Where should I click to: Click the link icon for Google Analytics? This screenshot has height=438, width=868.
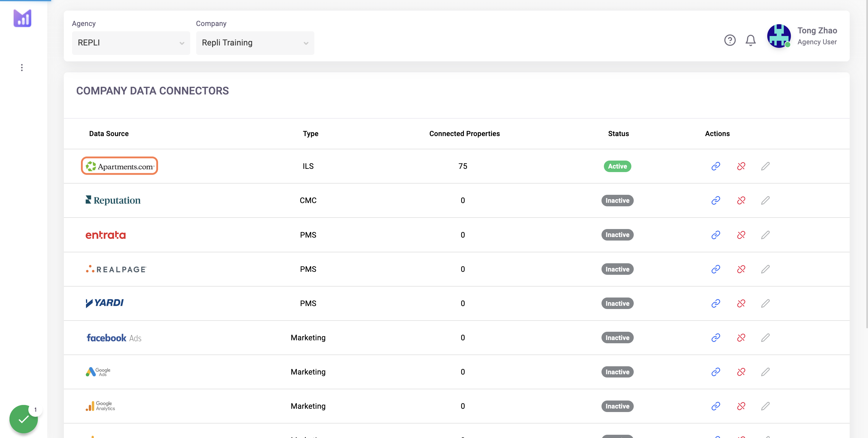[x=716, y=406]
